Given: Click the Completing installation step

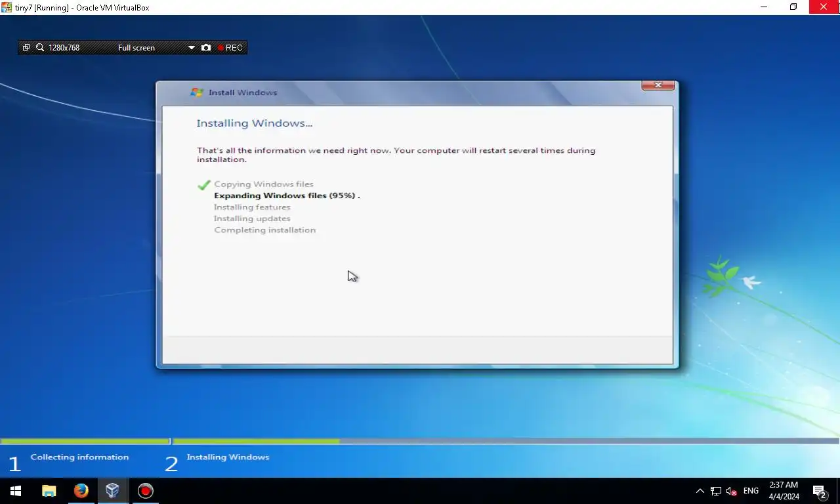Looking at the screenshot, I should (x=264, y=230).
